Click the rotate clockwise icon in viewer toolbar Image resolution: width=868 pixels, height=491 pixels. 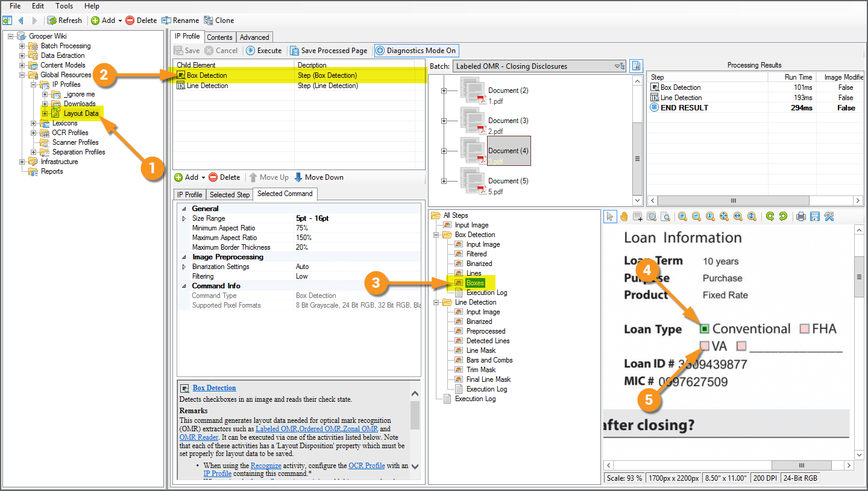coord(769,217)
